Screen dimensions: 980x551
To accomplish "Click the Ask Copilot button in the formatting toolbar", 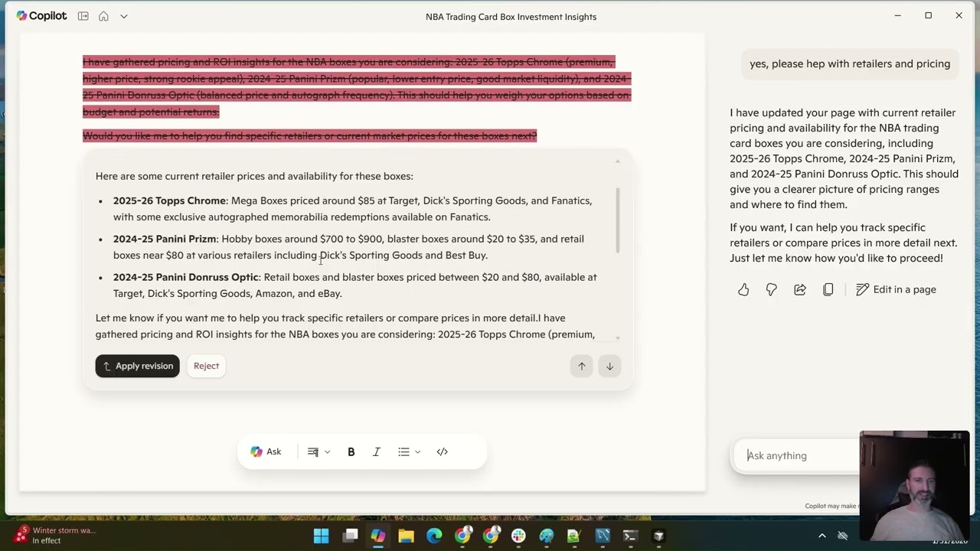I will (266, 452).
